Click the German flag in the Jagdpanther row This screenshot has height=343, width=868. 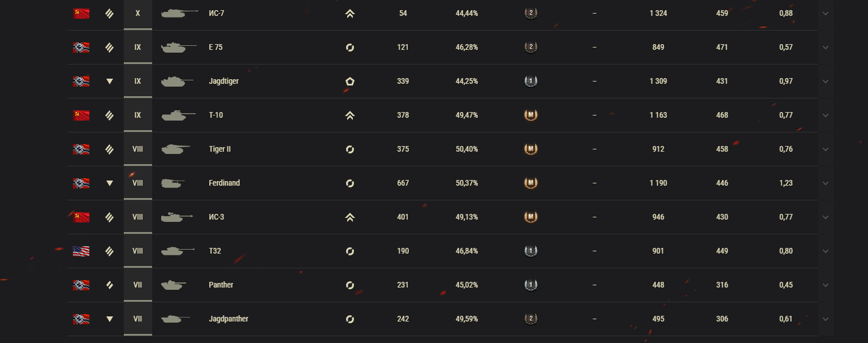81,319
